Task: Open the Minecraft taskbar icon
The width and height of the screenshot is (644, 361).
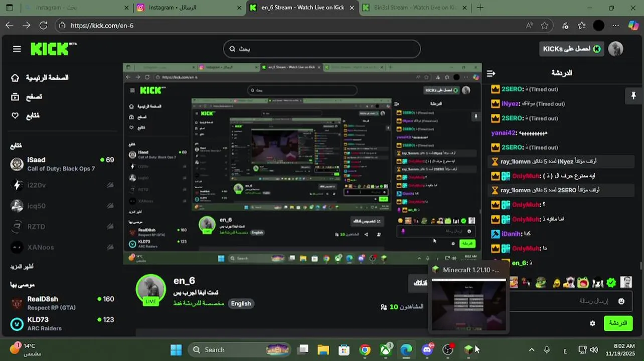Action: 468,349
